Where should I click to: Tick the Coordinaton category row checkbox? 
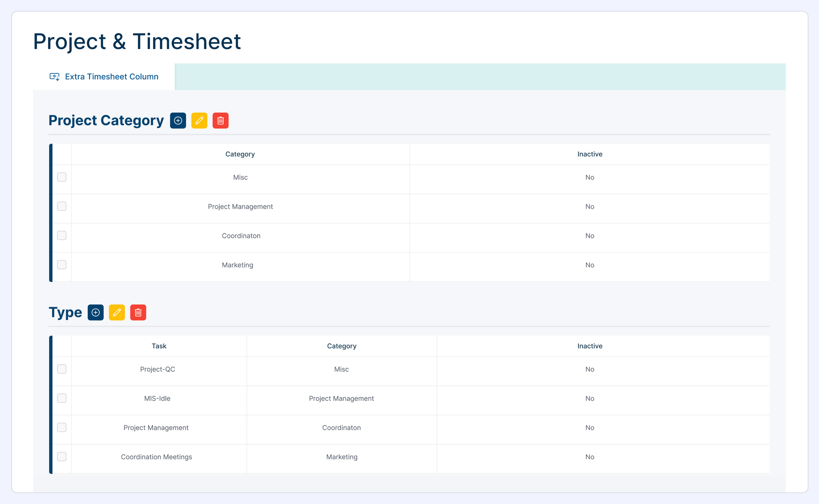pyautogui.click(x=62, y=235)
